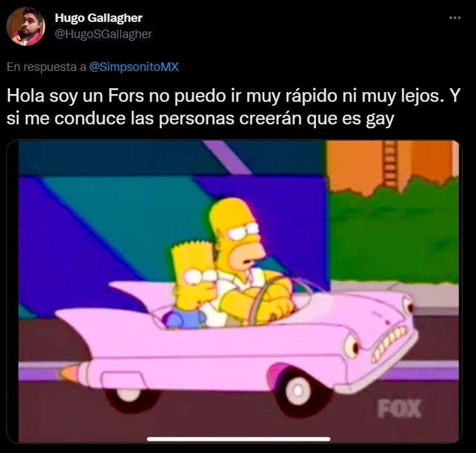476x453 pixels.
Task: Click the green hedge in the background
Action: coord(394,231)
